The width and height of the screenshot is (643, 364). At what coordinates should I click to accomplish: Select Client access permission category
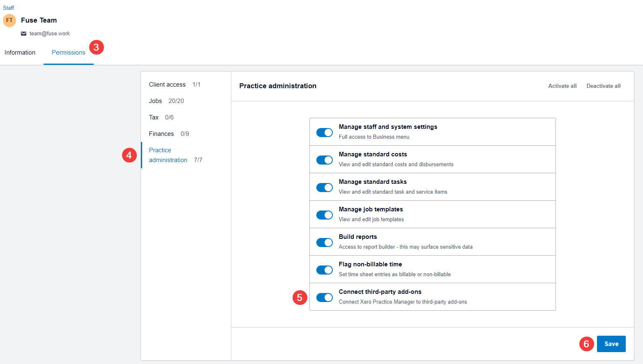click(167, 85)
